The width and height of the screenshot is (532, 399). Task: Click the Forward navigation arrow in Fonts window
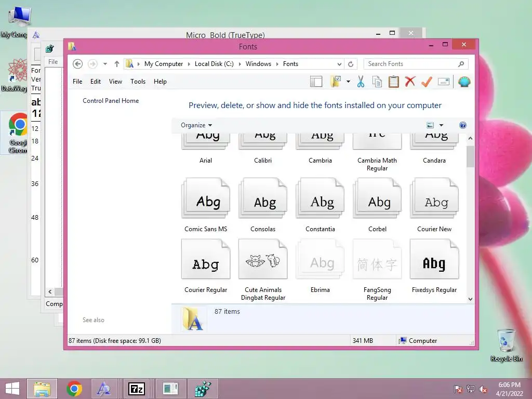pos(92,64)
